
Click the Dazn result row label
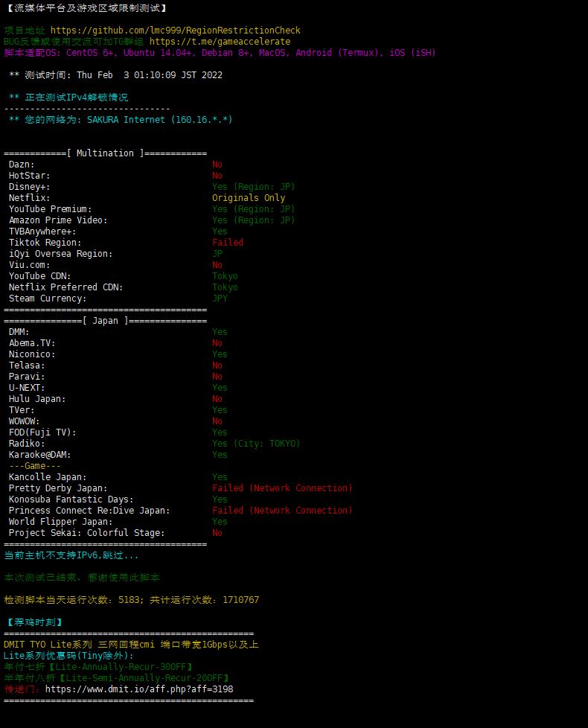coord(22,165)
